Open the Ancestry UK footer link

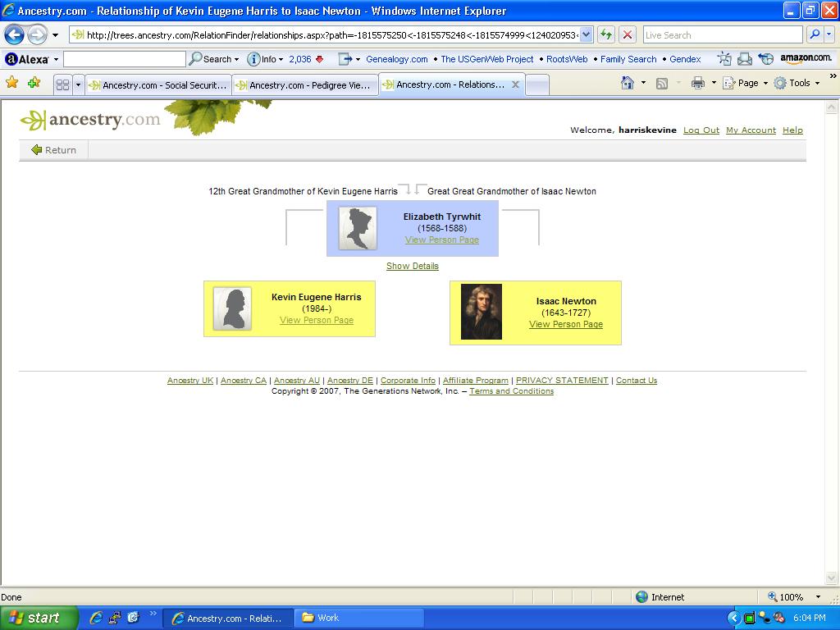click(190, 381)
